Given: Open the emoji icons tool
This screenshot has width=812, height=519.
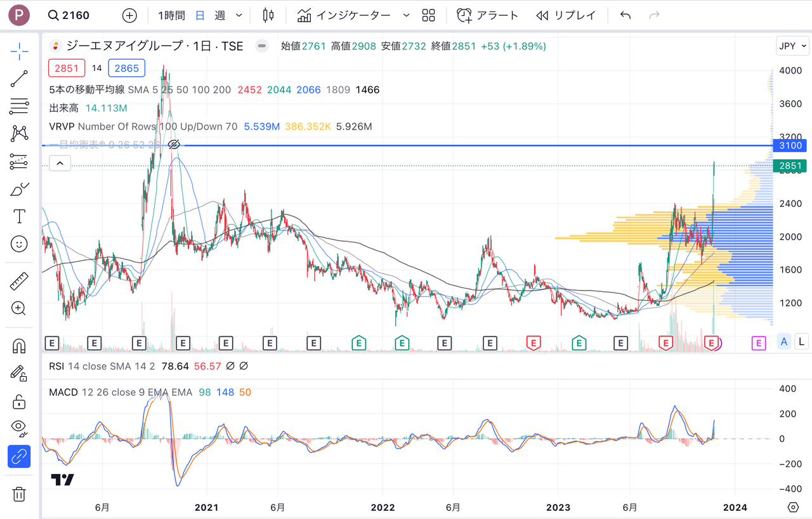Looking at the screenshot, I should [x=19, y=244].
